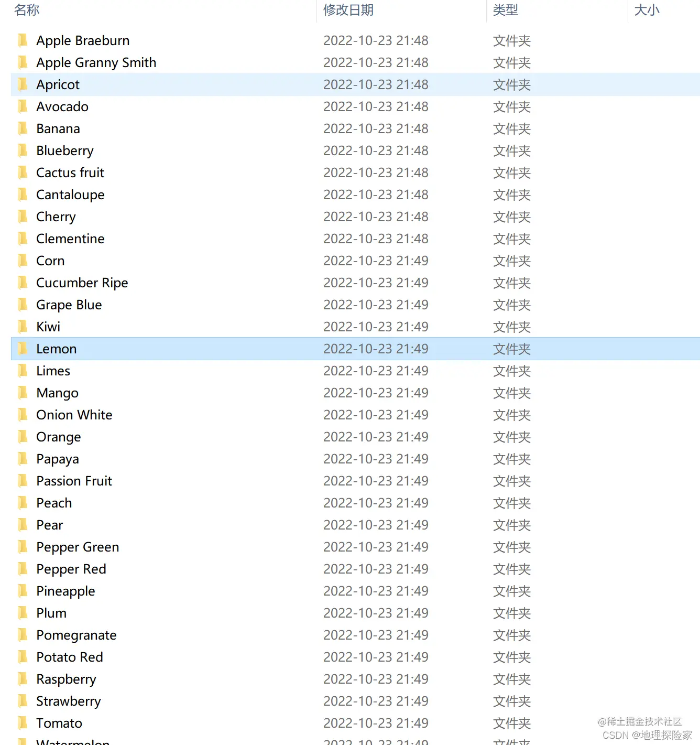Click the Pepper Green folder icon

point(23,547)
